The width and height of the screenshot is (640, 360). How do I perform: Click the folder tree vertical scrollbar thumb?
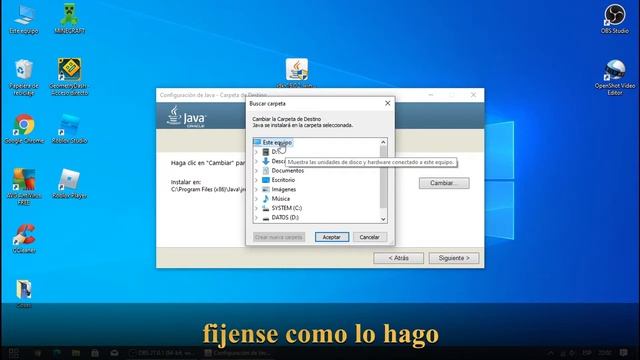pyautogui.click(x=383, y=176)
